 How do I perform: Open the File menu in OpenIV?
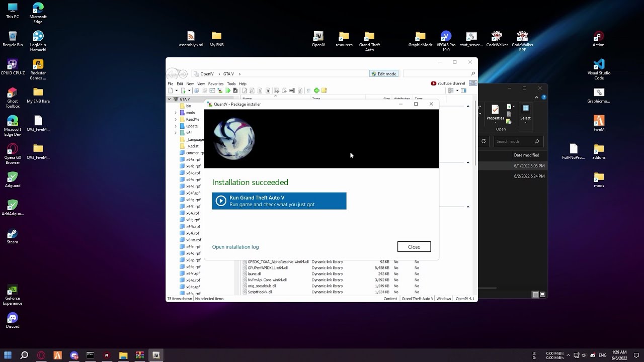tap(171, 84)
